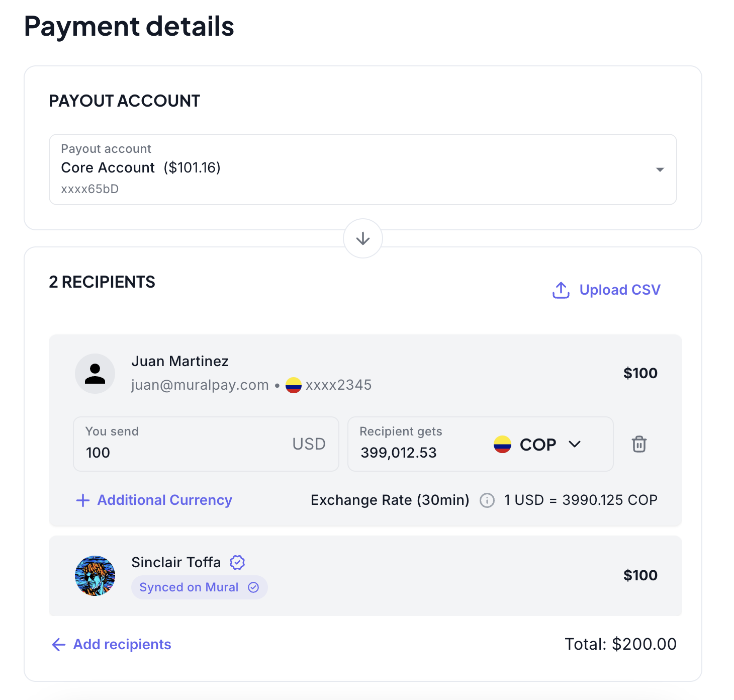The height and width of the screenshot is (700, 734).
Task: Click the left arrow beside Add recipients
Action: pyautogui.click(x=59, y=645)
